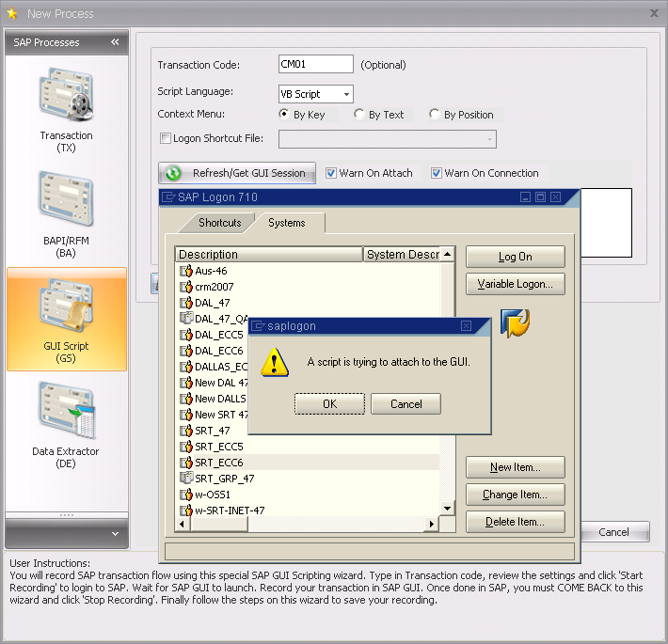The height and width of the screenshot is (644, 668).
Task: Click OK in the saplogon dialog
Action: (x=329, y=403)
